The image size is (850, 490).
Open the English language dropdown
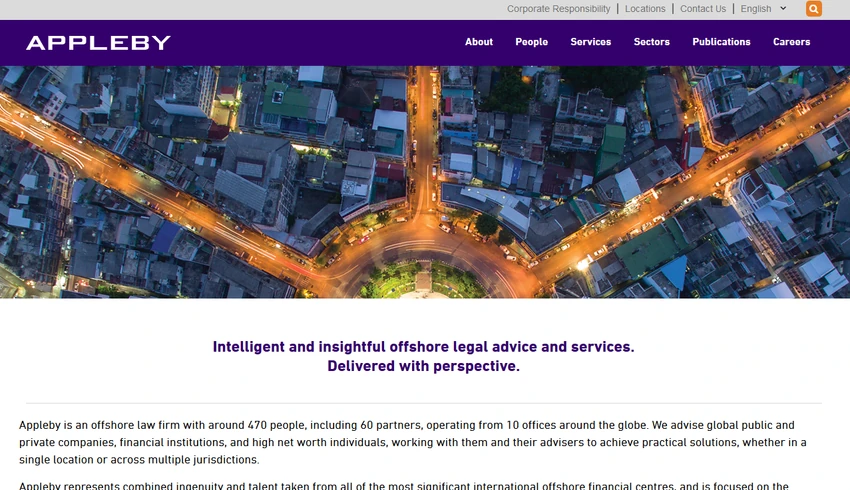tap(763, 9)
